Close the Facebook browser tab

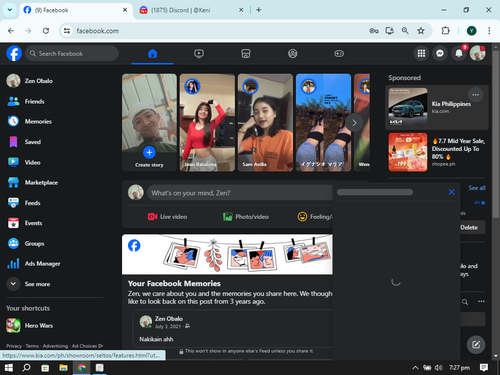125,10
